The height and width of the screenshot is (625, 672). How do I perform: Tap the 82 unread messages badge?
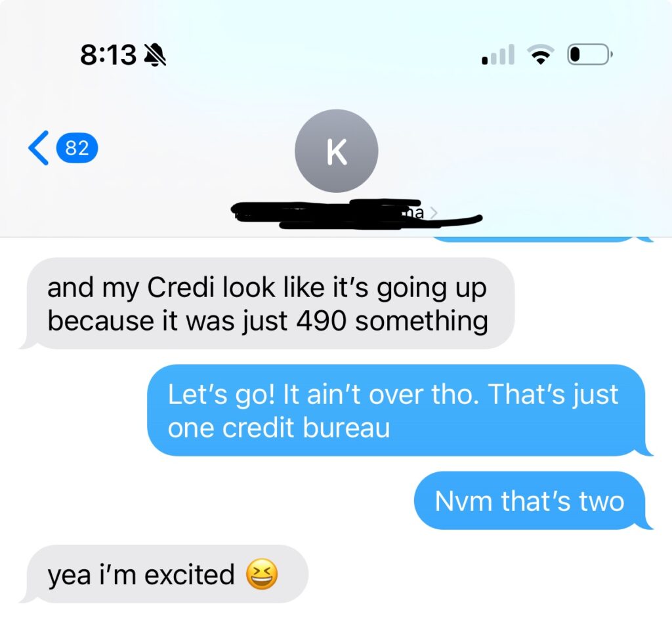click(77, 148)
